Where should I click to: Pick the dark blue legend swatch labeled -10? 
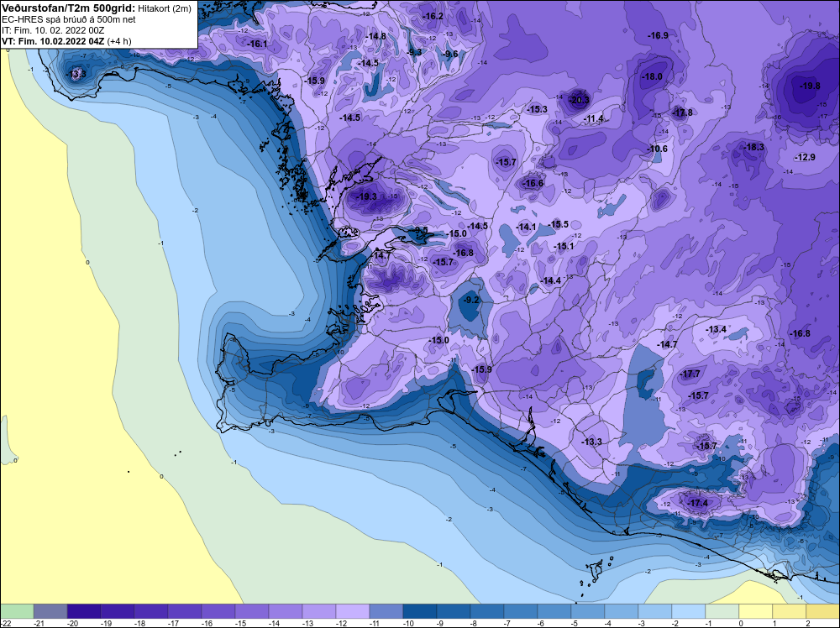click(x=420, y=611)
